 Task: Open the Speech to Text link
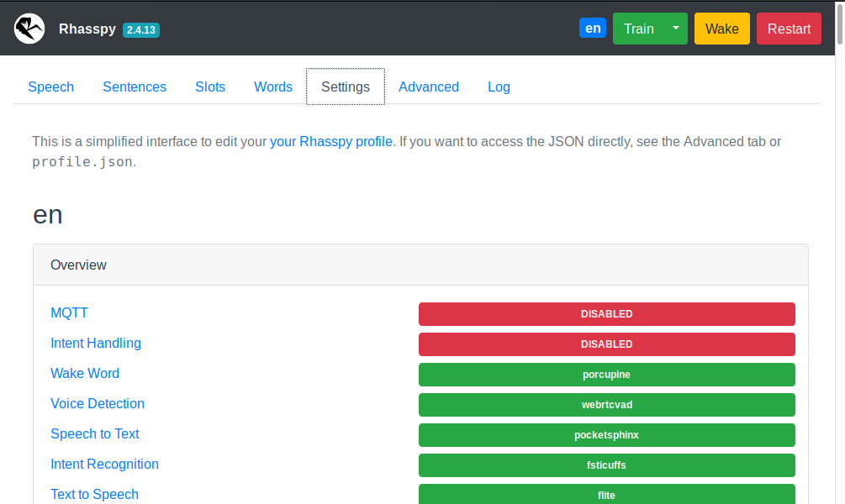[95, 433]
